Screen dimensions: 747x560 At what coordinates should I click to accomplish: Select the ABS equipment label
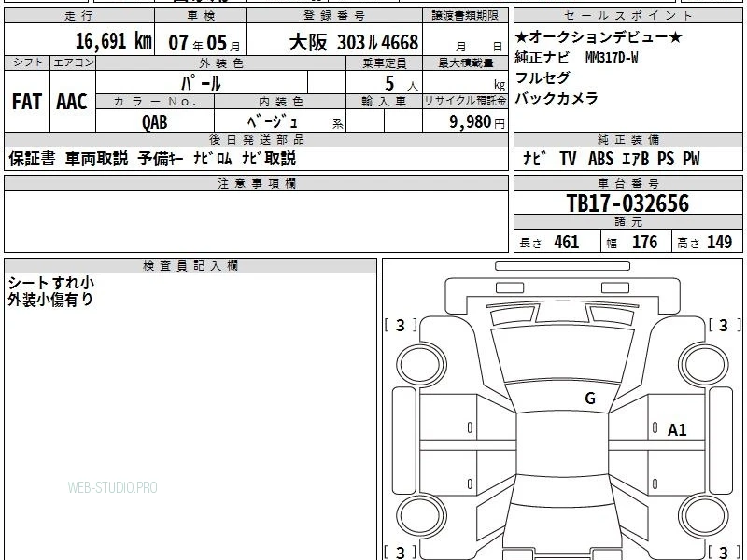[600, 159]
